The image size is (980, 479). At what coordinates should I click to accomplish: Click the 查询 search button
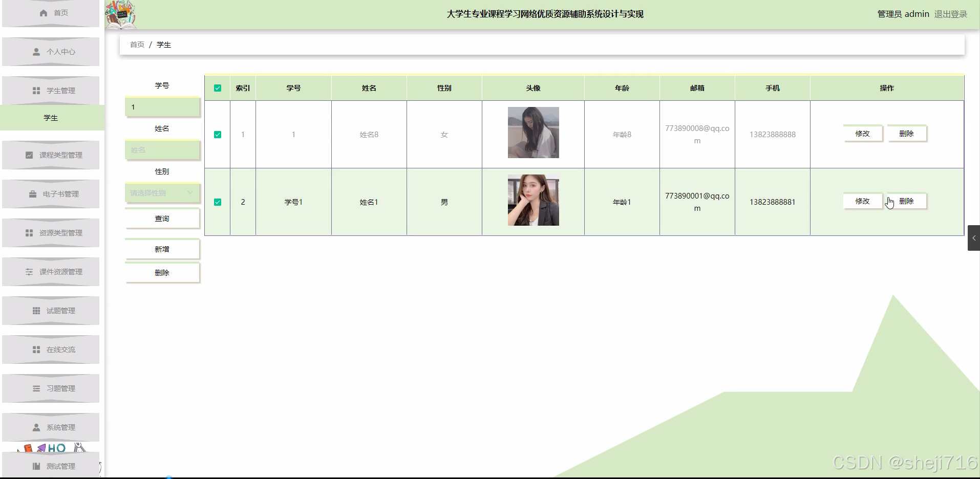(x=162, y=219)
